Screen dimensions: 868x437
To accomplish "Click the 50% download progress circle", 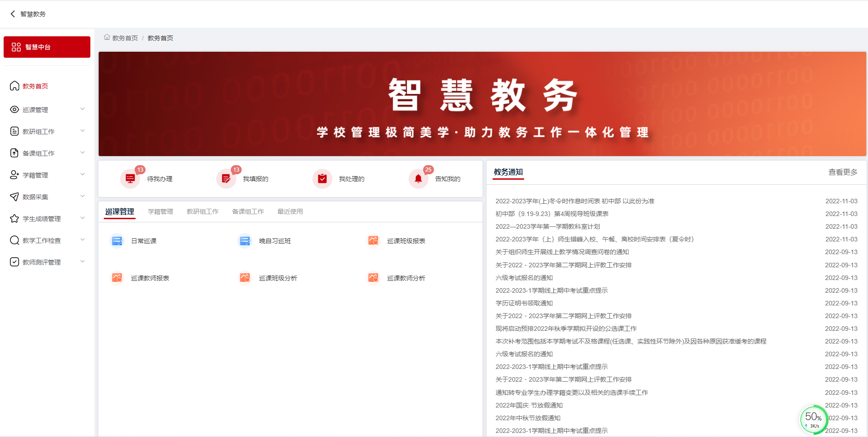I will (x=813, y=419).
